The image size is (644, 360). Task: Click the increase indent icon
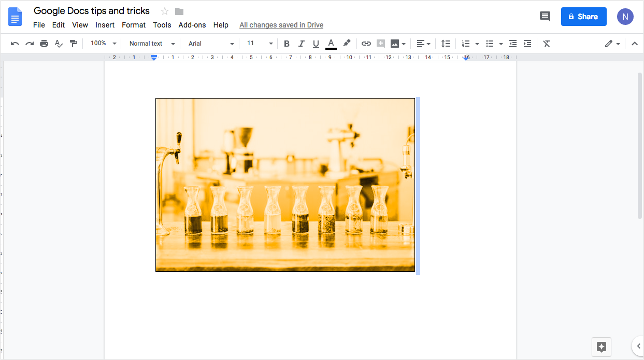(x=527, y=44)
